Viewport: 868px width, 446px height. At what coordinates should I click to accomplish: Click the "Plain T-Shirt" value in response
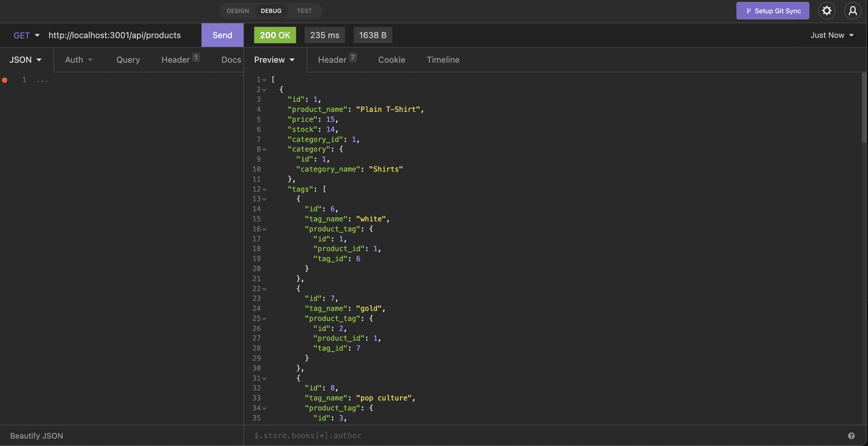click(x=388, y=109)
